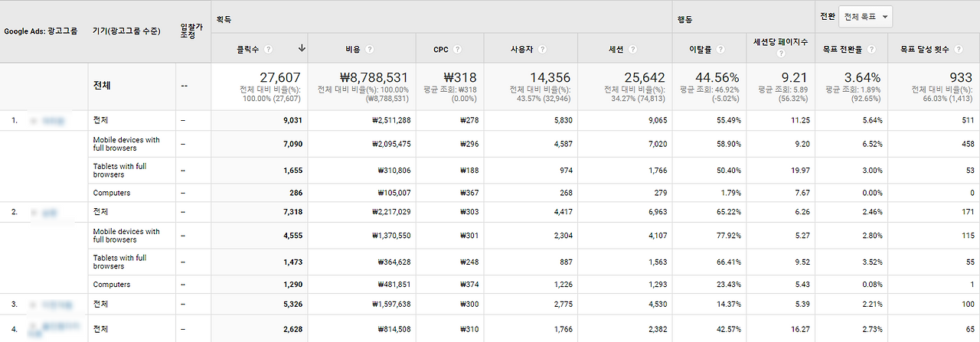Click the help icon under 세션당 페이지수

tap(780, 54)
